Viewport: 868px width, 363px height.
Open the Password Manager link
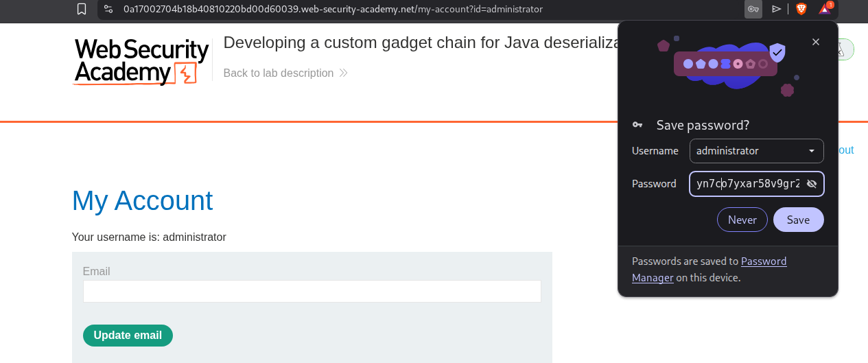click(763, 261)
